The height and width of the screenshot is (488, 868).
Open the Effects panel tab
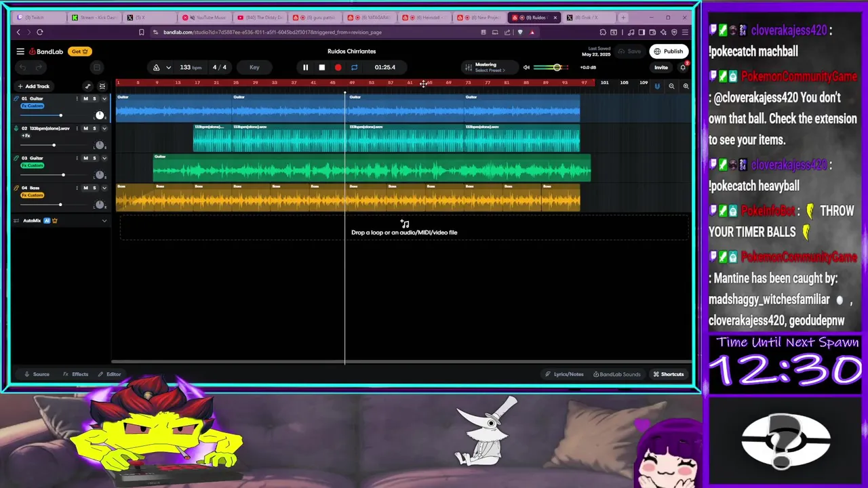76,374
